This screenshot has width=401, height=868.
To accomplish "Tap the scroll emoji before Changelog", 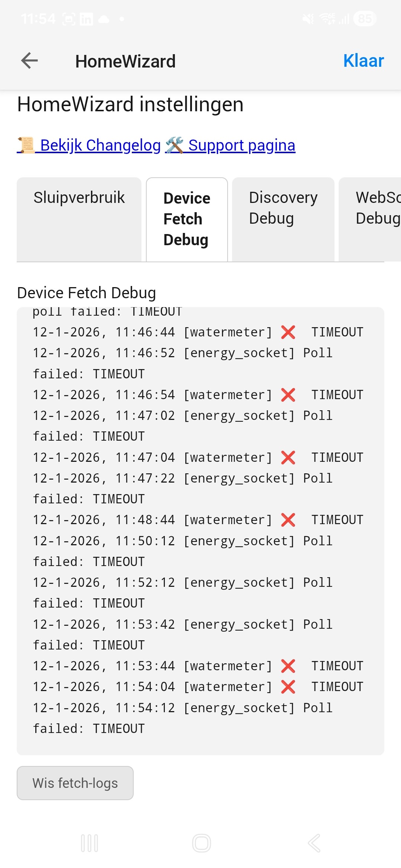I will tap(26, 145).
